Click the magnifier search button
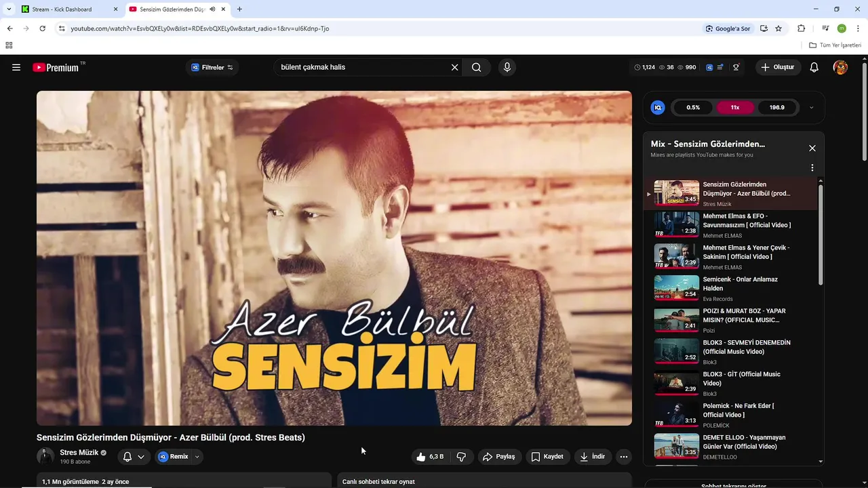 click(x=477, y=67)
